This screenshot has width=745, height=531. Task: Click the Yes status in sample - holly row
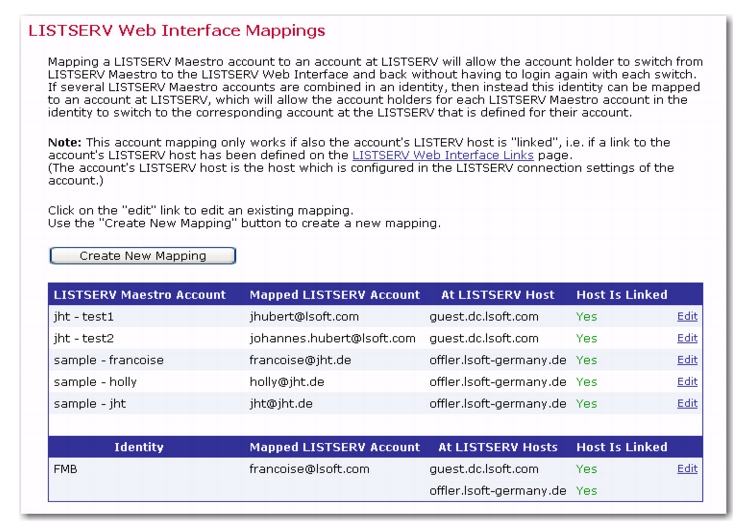tap(586, 382)
